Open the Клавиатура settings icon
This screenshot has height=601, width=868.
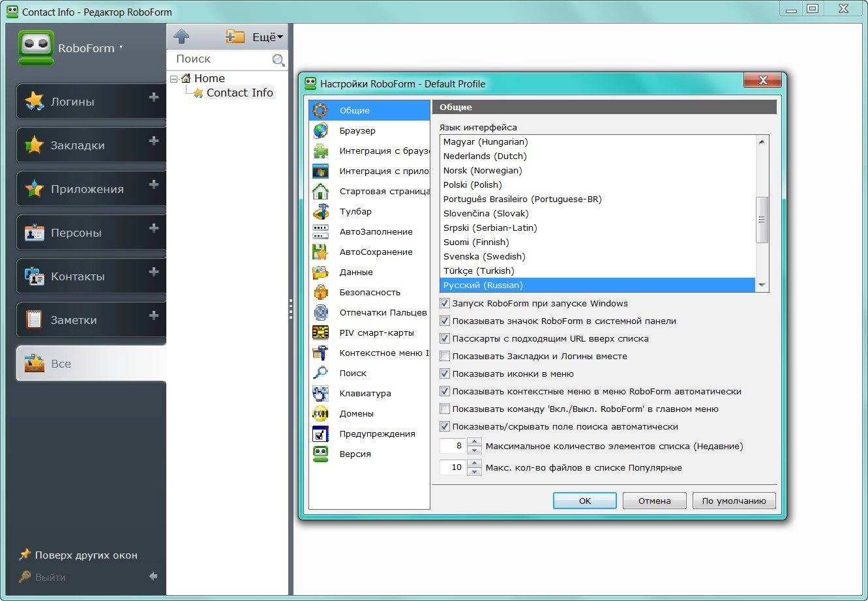point(320,393)
